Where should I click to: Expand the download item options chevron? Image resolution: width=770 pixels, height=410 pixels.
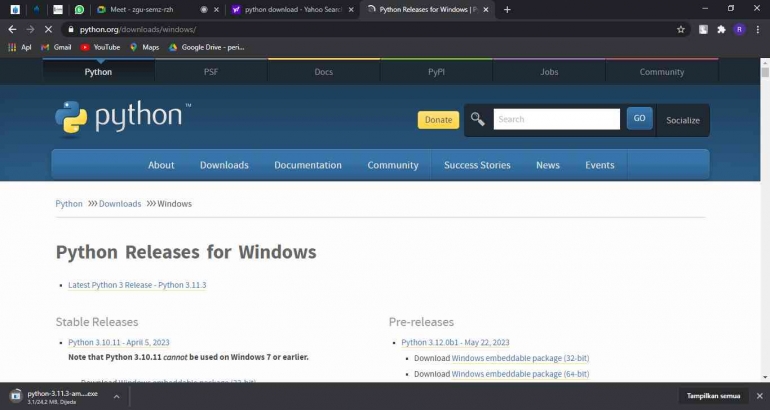pyautogui.click(x=116, y=396)
